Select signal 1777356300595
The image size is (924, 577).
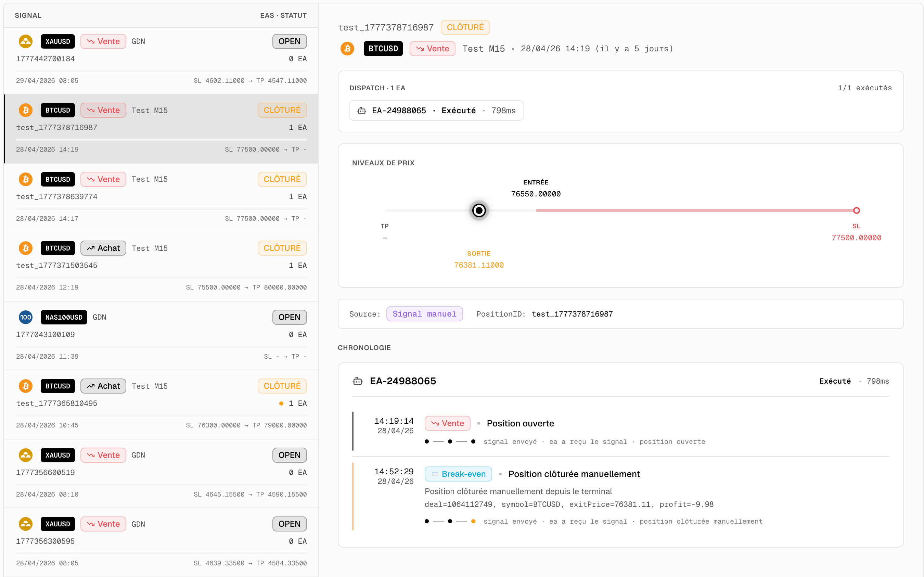click(46, 541)
